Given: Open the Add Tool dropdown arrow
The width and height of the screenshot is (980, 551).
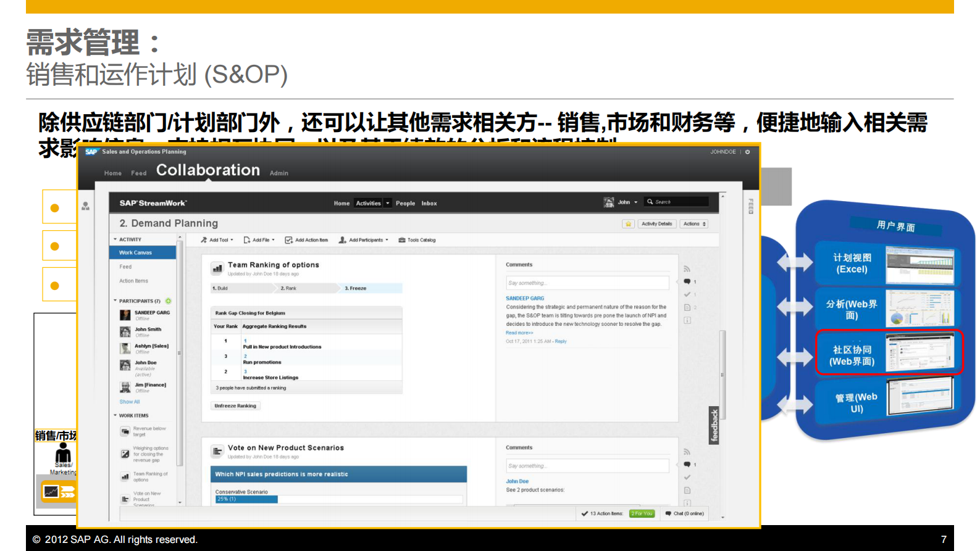Looking at the screenshot, I should [232, 240].
